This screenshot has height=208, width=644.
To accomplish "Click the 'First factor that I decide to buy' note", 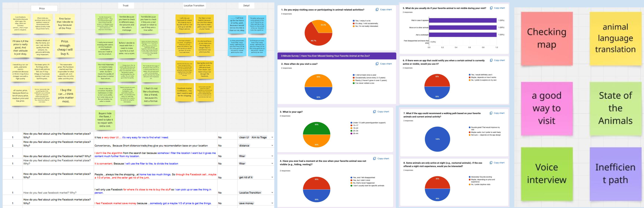I will 65,23.
